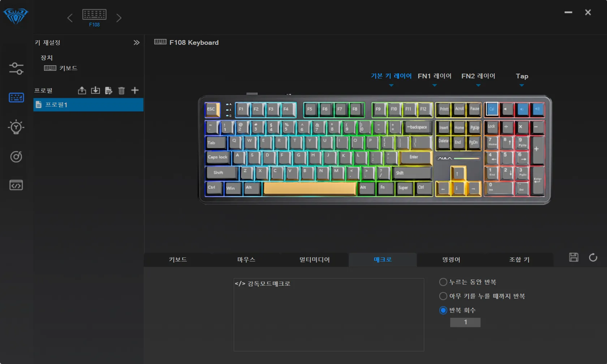Delete profile with the trash icon
Viewport: 607px width, 364px height.
pos(121,91)
